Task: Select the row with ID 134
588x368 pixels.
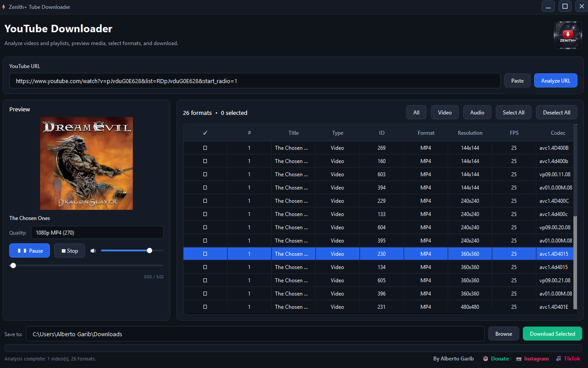Action: [379, 267]
